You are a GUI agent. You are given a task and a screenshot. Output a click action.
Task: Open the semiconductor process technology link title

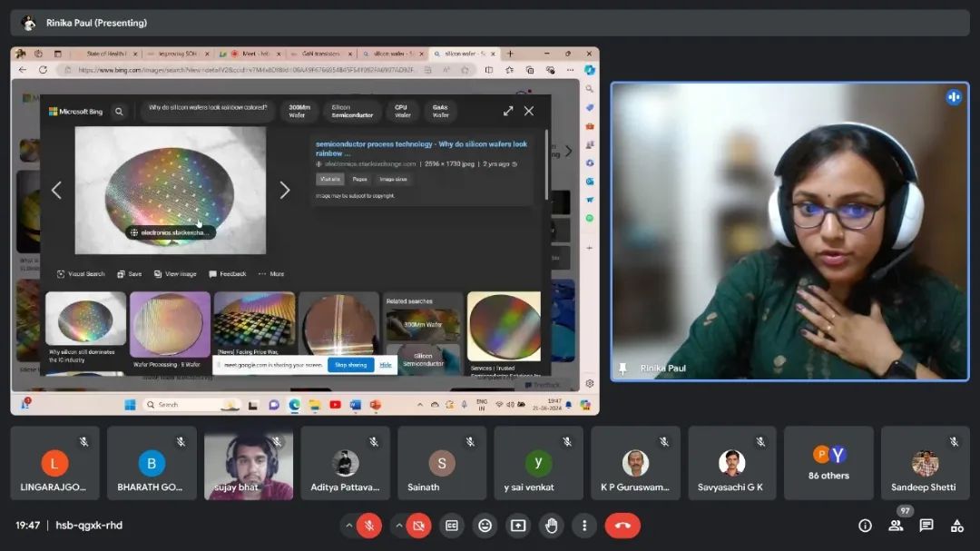(x=421, y=148)
